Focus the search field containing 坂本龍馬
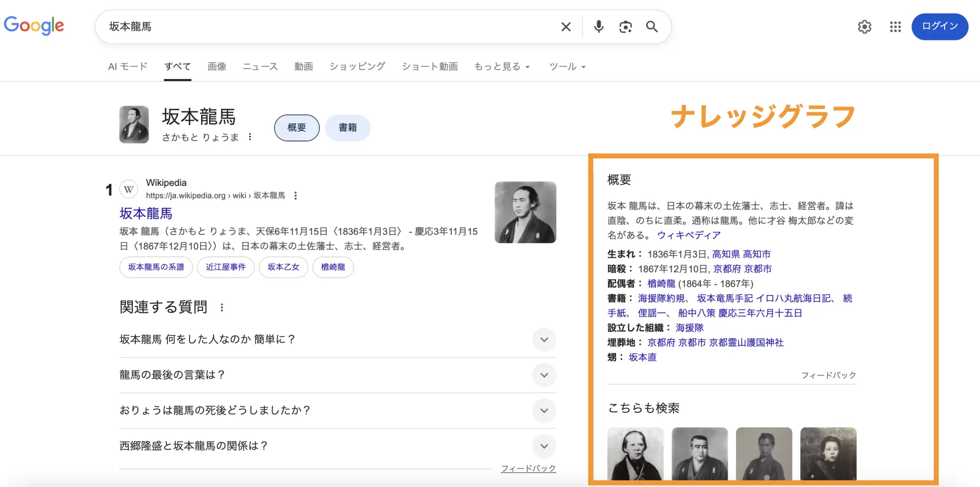 [x=327, y=27]
